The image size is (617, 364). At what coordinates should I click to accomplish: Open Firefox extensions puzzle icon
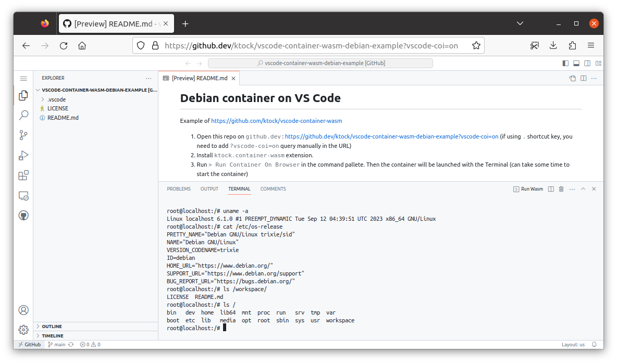[x=572, y=46]
